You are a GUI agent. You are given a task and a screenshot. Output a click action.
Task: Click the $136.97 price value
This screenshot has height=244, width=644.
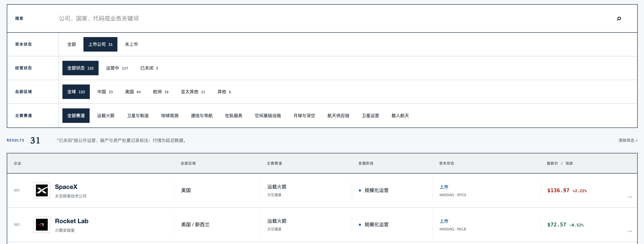(x=558, y=191)
